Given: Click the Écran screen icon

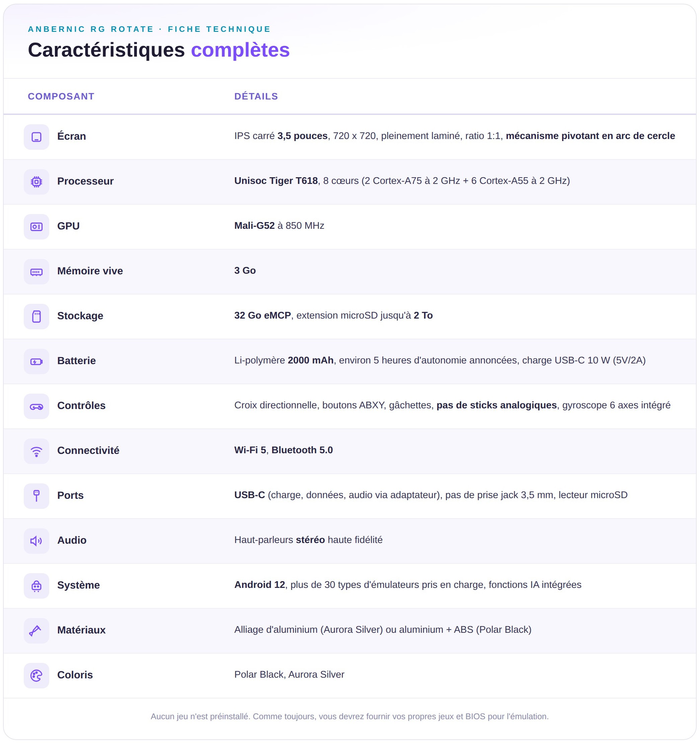Looking at the screenshot, I should (x=36, y=137).
